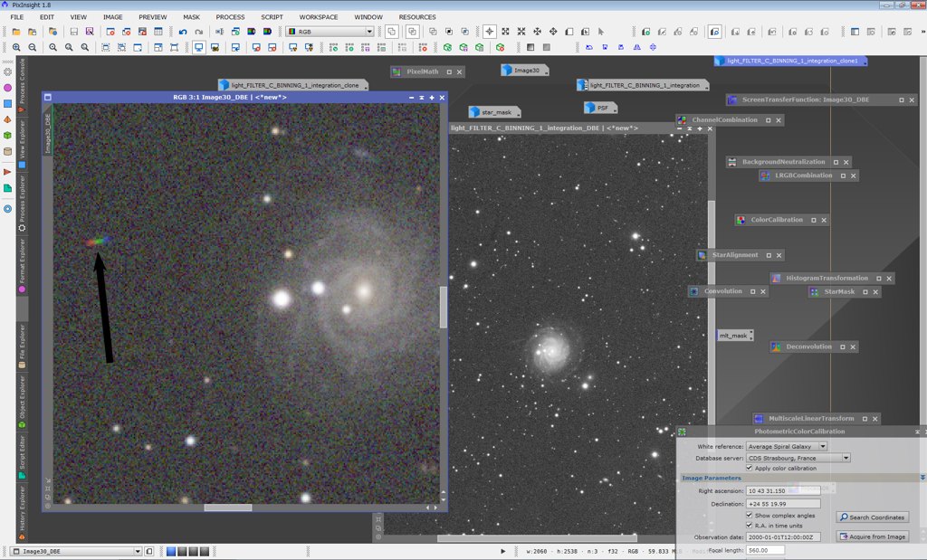Click the Search Coordinates button
The height and width of the screenshot is (560, 927).
pos(873,517)
